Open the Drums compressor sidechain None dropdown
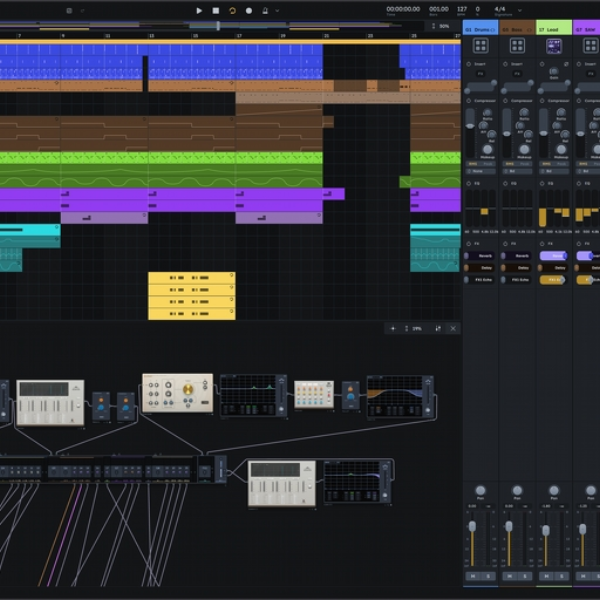600x600 pixels. point(480,171)
